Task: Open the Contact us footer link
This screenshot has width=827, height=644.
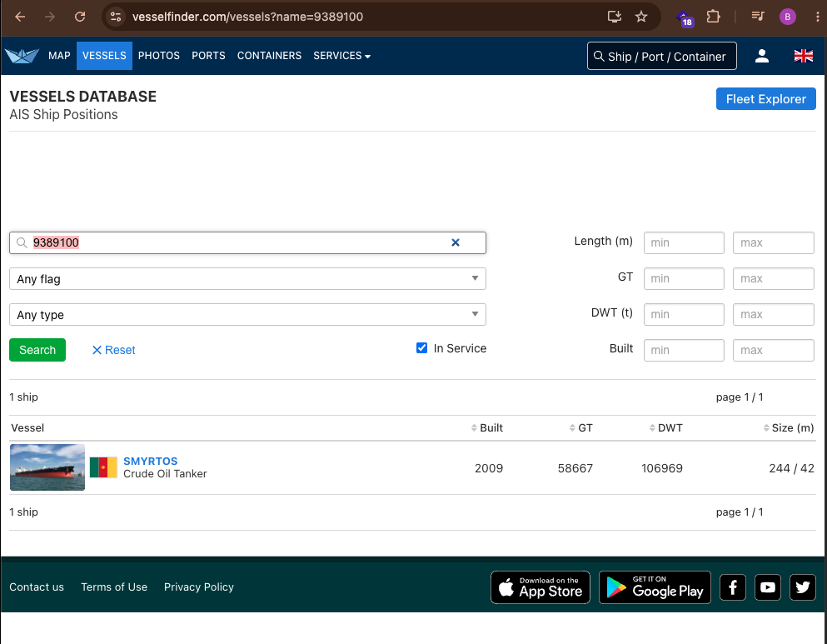Action: tap(37, 587)
